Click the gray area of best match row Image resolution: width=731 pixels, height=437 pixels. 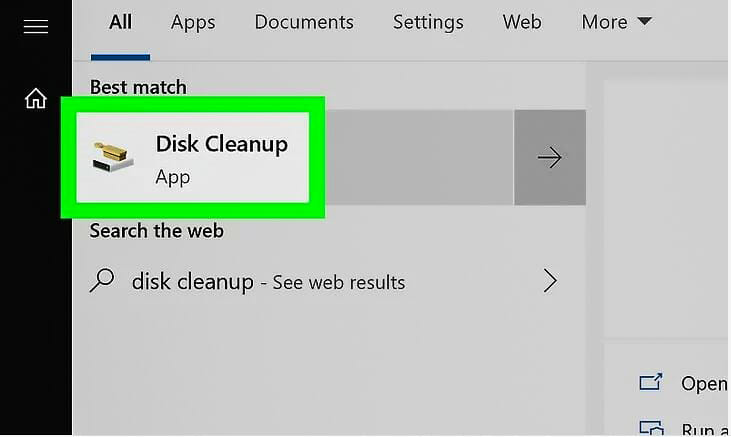point(420,158)
